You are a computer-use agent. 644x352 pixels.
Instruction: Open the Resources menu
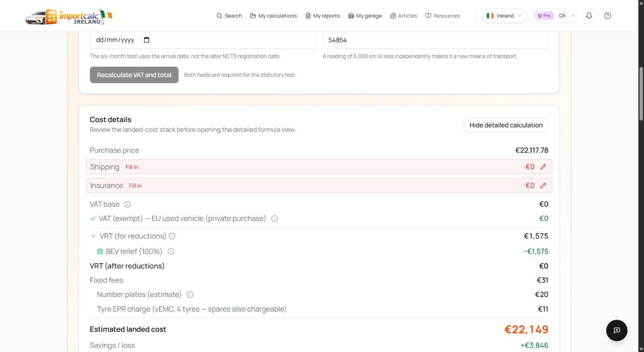(x=442, y=16)
